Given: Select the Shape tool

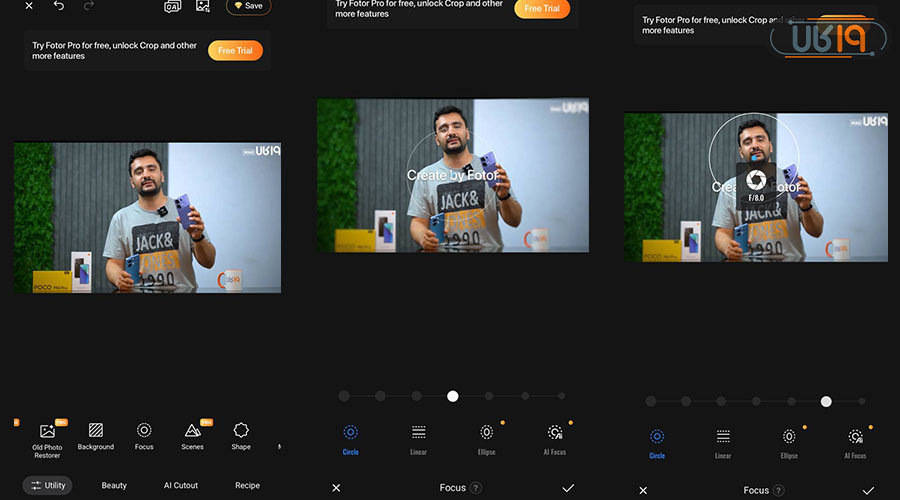Looking at the screenshot, I should (241, 436).
